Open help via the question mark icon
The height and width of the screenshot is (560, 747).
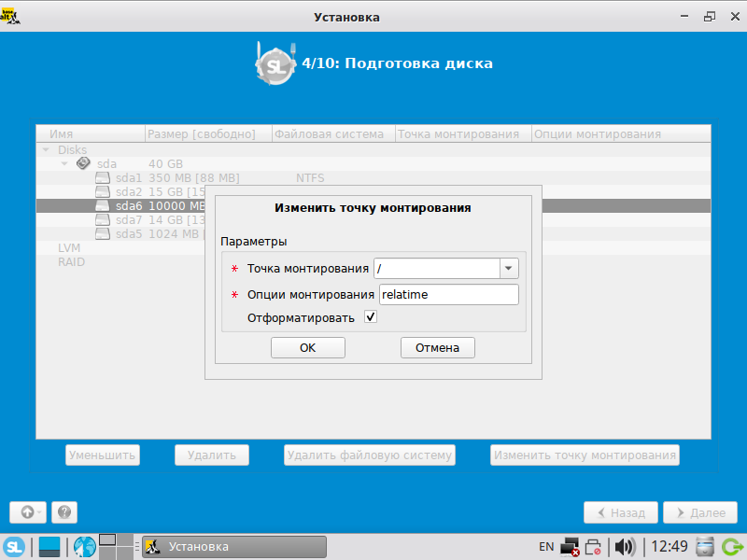(x=64, y=512)
